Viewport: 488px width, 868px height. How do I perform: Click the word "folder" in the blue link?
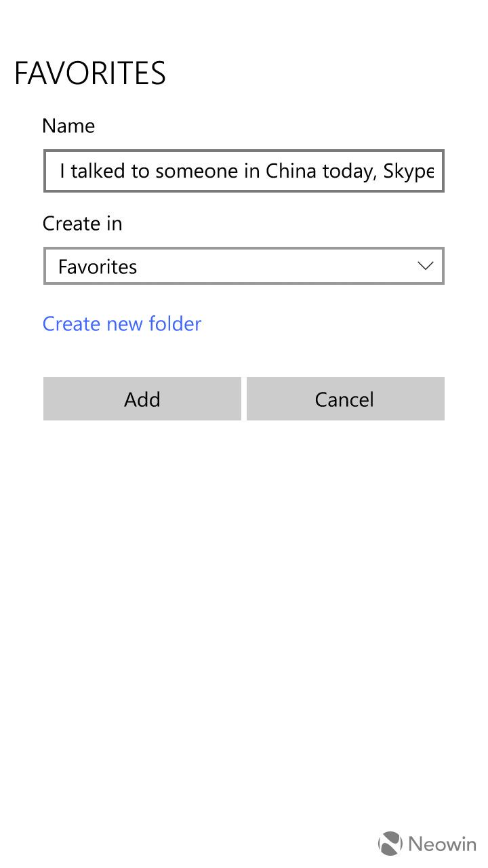[x=174, y=323]
